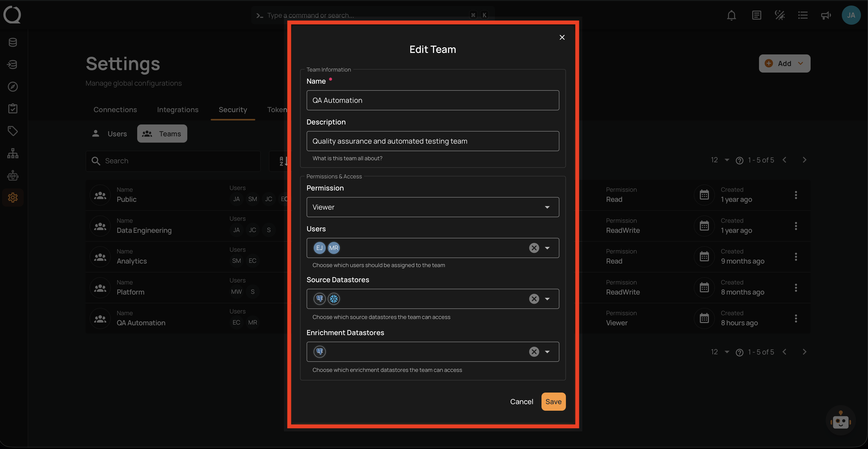This screenshot has height=449, width=868.
Task: Go to next page in bottom pagination
Action: coord(804,352)
